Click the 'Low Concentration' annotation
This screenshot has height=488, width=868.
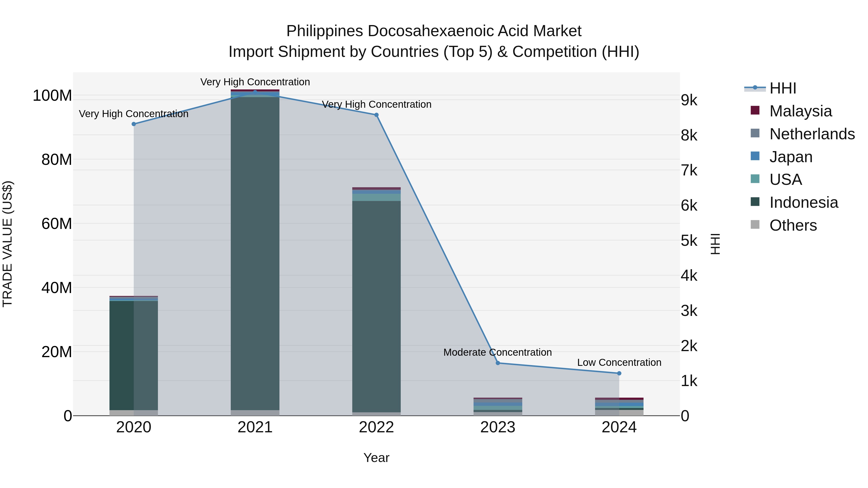[619, 362]
